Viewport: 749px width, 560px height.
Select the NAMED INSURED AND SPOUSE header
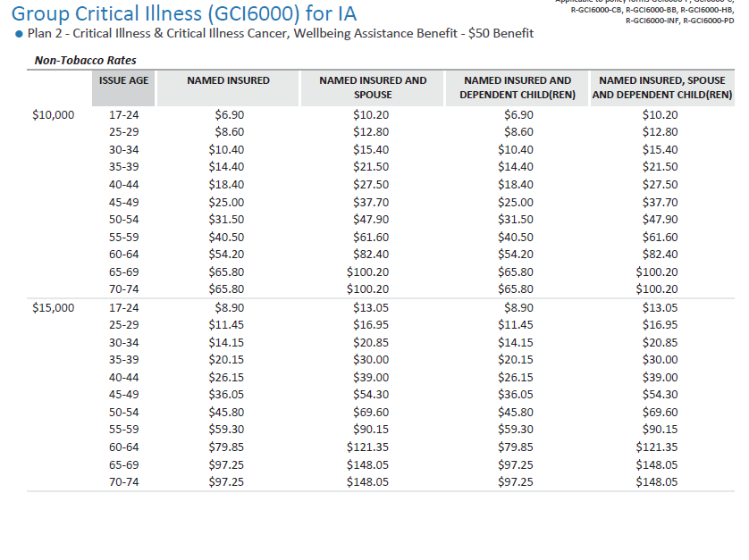point(373,88)
